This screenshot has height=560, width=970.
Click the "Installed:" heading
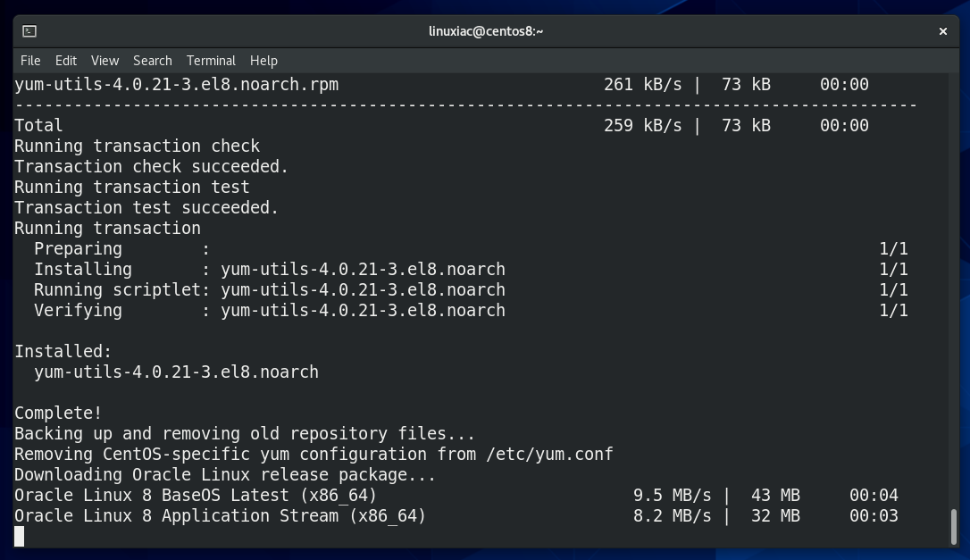pyautogui.click(x=63, y=352)
